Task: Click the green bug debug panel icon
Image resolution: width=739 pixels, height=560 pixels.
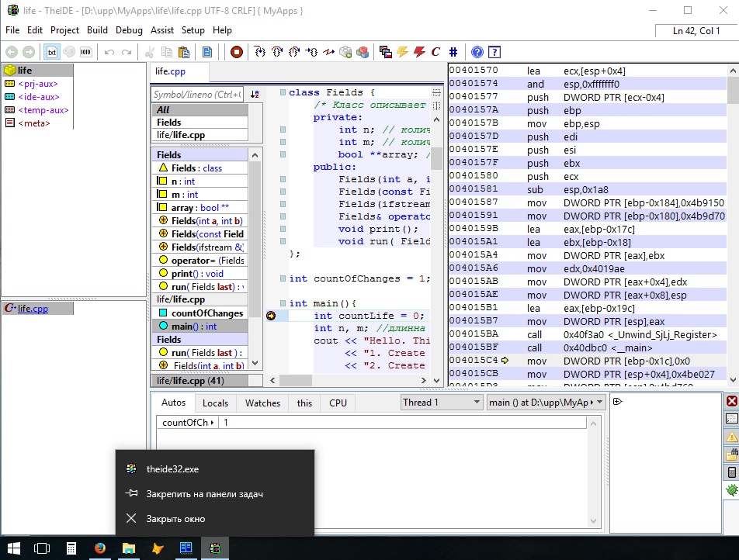Action: tap(730, 491)
